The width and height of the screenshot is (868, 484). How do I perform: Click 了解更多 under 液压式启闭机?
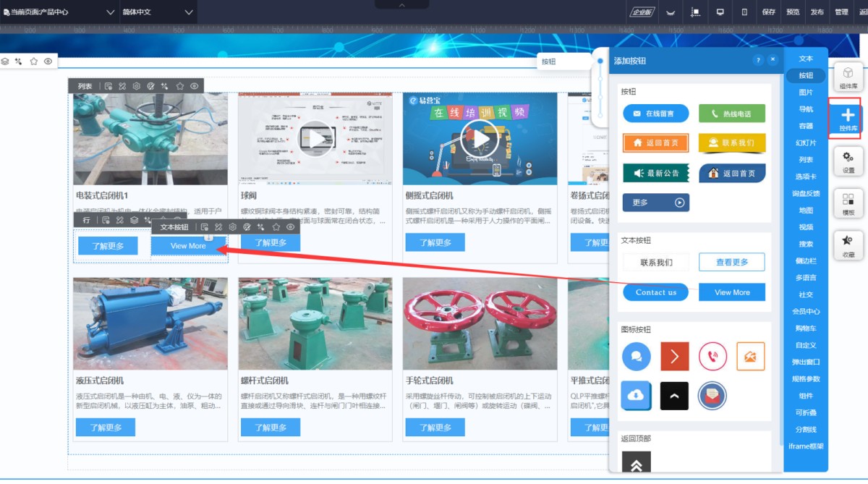[x=106, y=427]
